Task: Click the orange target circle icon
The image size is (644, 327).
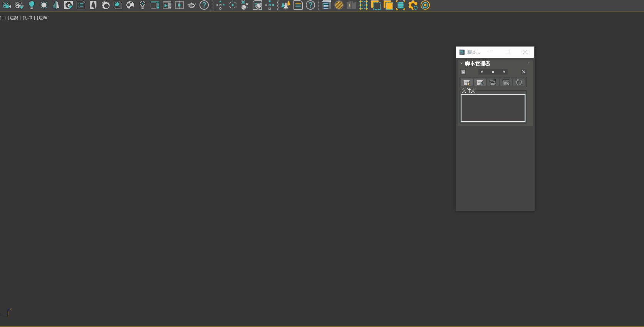Action: (425, 5)
